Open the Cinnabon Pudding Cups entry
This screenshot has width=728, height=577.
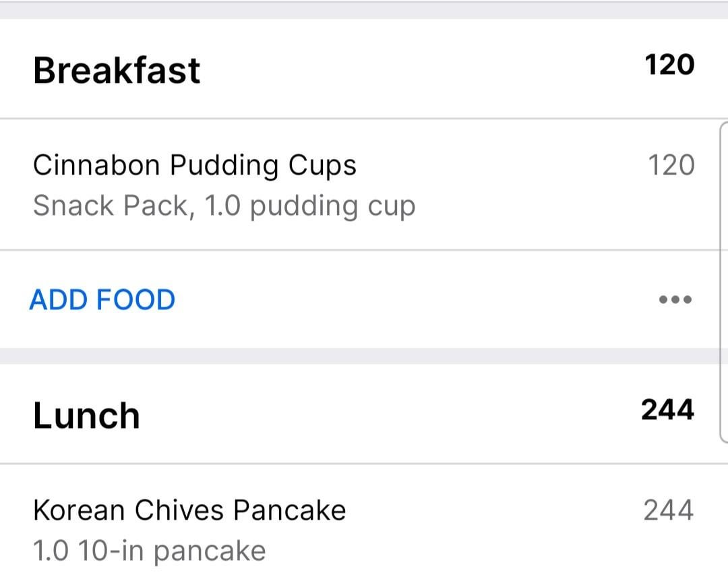[195, 165]
